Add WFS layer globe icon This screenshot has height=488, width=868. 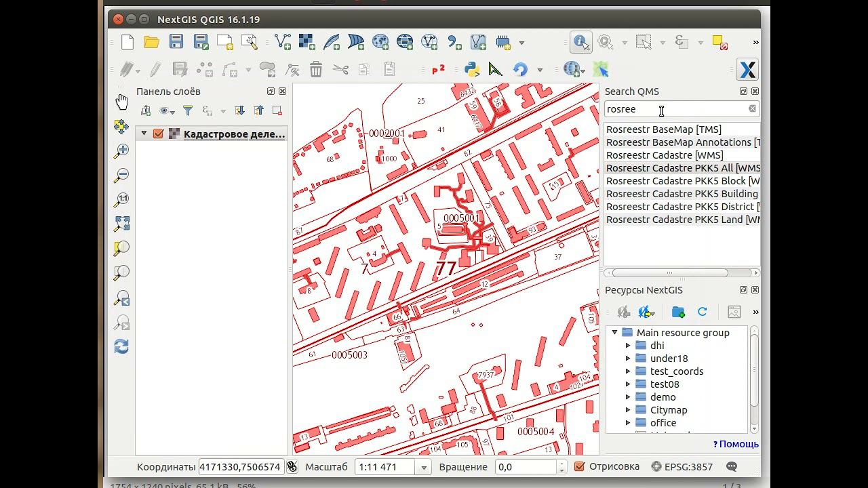tap(429, 42)
